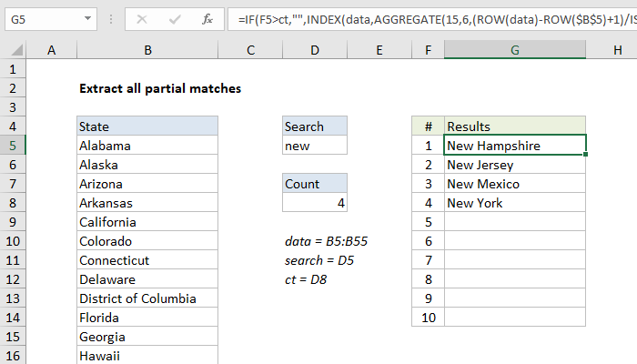The height and width of the screenshot is (364, 637).
Task: Select column B header
Action: pos(147,53)
